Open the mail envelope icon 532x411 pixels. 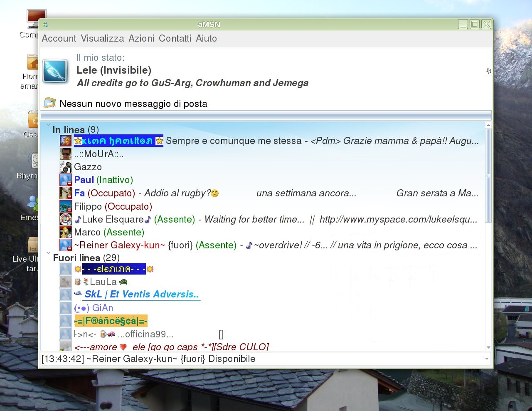[50, 102]
